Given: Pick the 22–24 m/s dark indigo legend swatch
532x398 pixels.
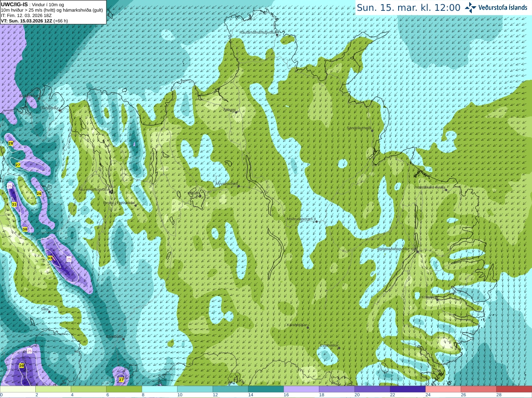Looking at the screenshot, I should coord(408,389).
